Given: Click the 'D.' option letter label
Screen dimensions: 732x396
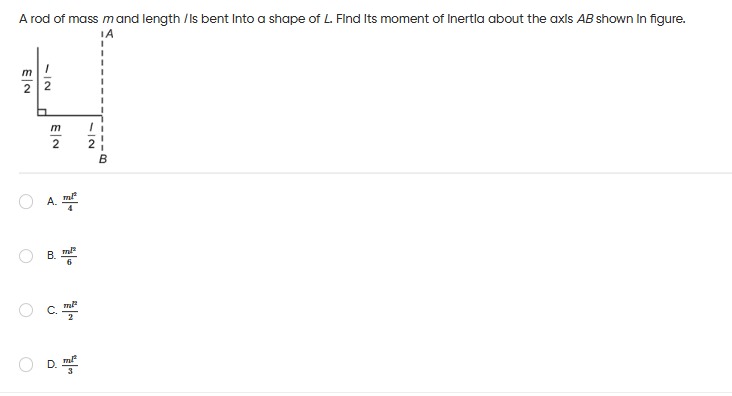Looking at the screenshot, I should (52, 364).
